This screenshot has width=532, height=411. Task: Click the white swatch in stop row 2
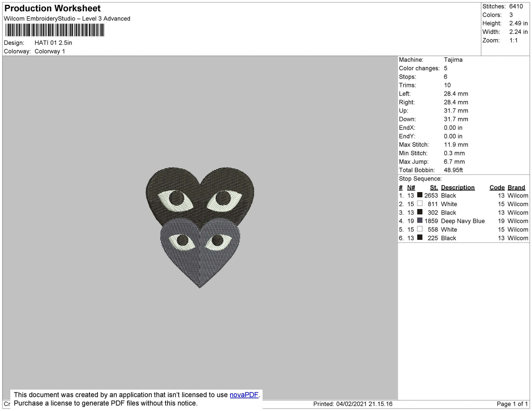[x=420, y=203]
